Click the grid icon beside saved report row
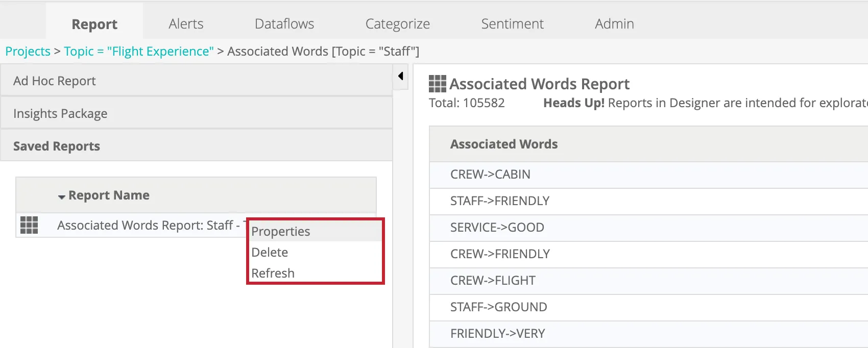The width and height of the screenshot is (868, 348). tap(29, 225)
